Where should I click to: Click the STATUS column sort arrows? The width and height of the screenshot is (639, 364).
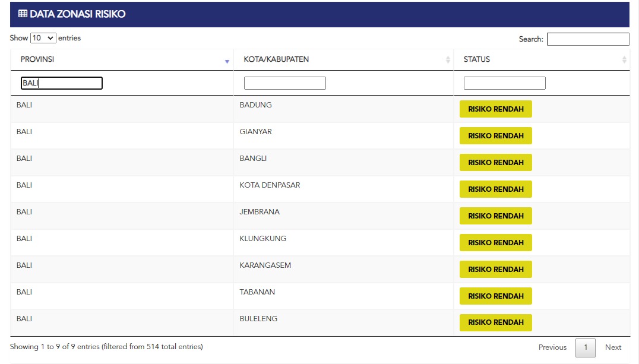pyautogui.click(x=624, y=60)
